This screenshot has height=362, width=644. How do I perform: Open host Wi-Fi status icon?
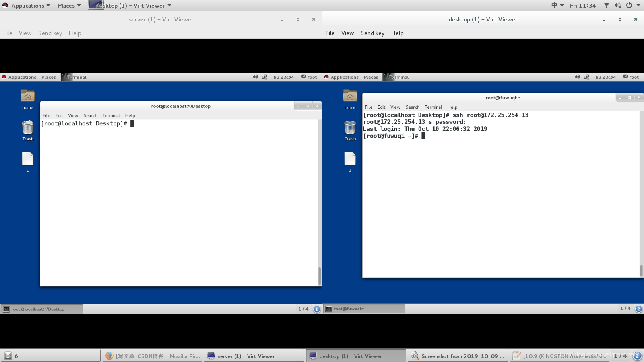pos(607,5)
